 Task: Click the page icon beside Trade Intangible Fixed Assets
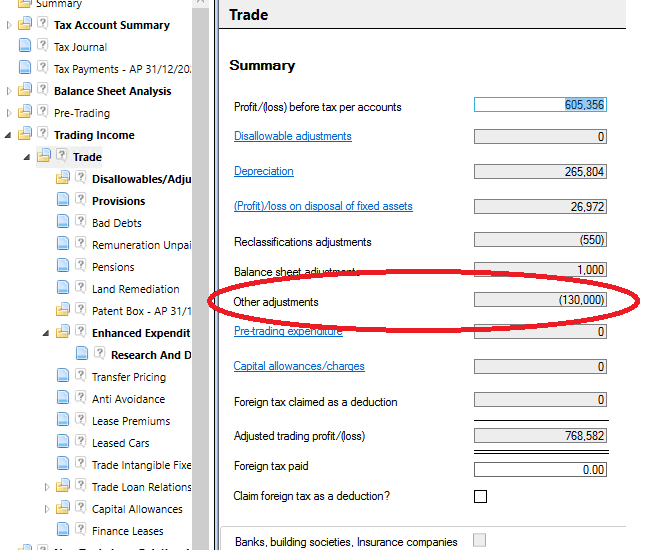click(x=63, y=463)
